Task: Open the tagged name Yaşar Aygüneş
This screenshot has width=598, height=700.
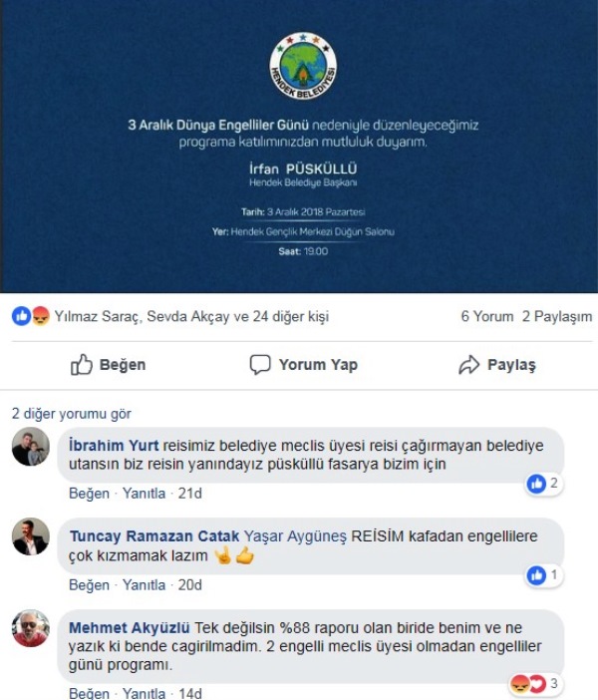Action: (295, 536)
